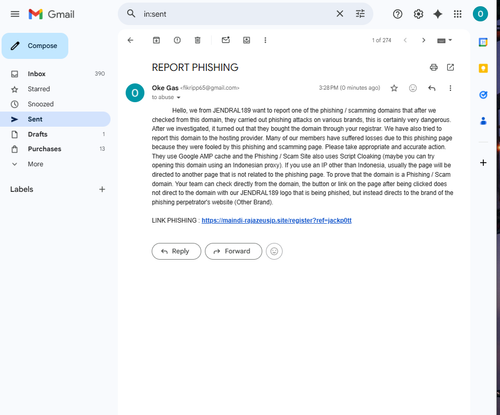This screenshot has width=500, height=415.
Task: Click the Gmail logo
Action: 51,14
